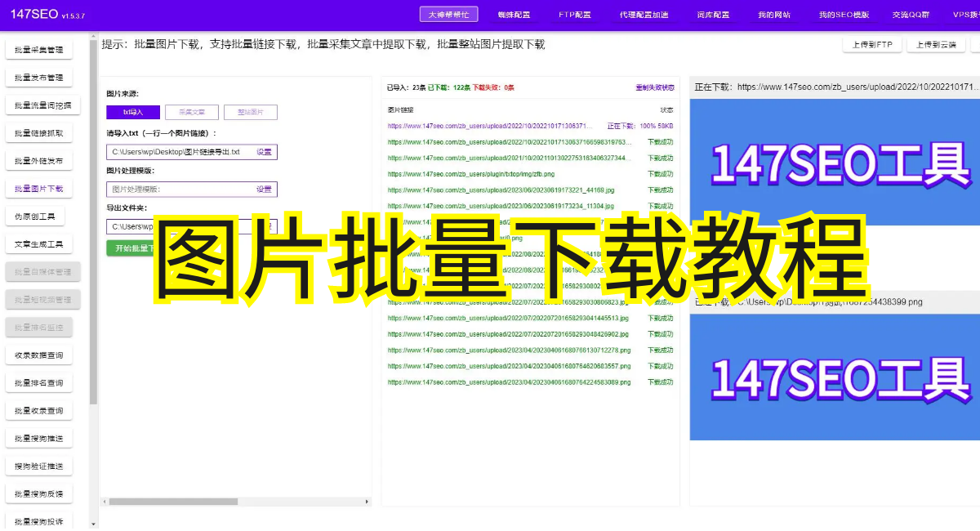Viewport: 980px width, 531px height.
Task: Open 批量排名查询 in the sidebar
Action: tap(38, 383)
